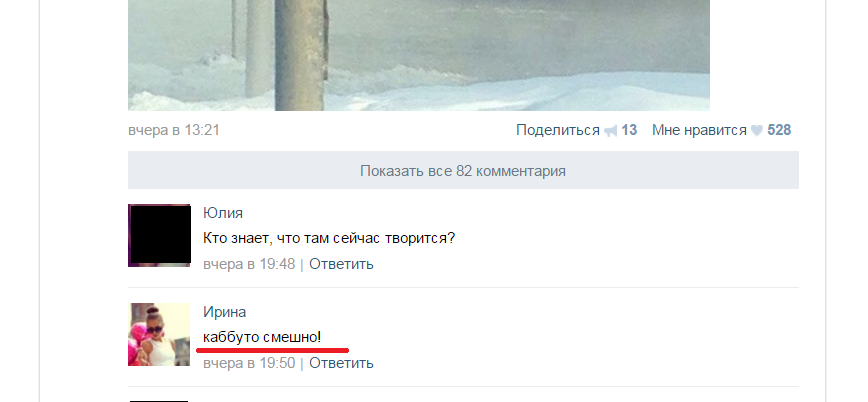Image resolution: width=868 pixels, height=402 pixels.
Task: Open Юлия's profile name link
Action: (x=223, y=213)
